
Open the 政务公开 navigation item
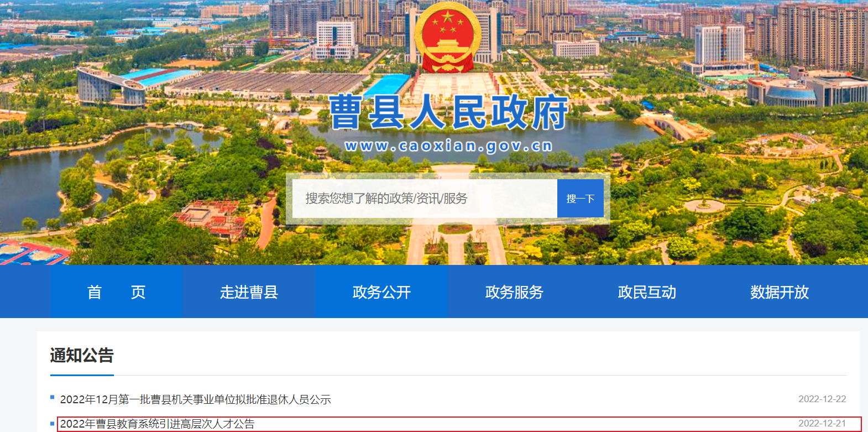pyautogui.click(x=381, y=292)
